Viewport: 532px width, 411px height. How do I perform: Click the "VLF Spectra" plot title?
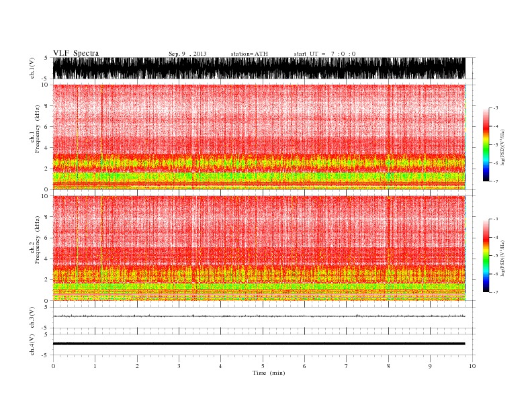(x=76, y=53)
